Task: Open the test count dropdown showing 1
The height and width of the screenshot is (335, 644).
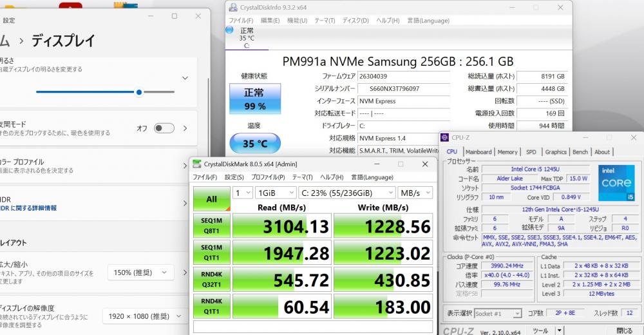Action: pyautogui.click(x=242, y=193)
